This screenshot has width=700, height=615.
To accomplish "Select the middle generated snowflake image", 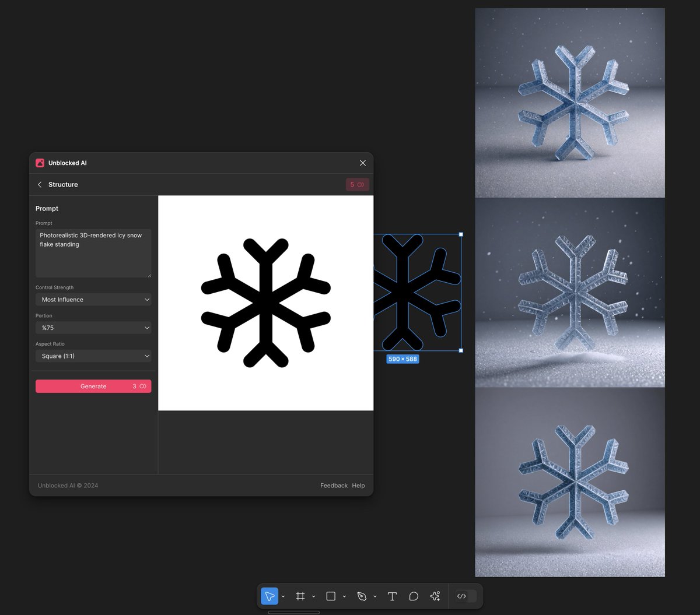I will coord(570,293).
